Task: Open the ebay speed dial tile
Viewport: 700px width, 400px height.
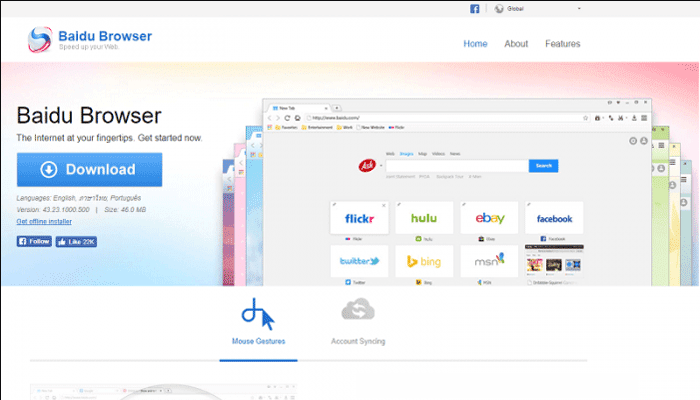Action: tap(489, 218)
